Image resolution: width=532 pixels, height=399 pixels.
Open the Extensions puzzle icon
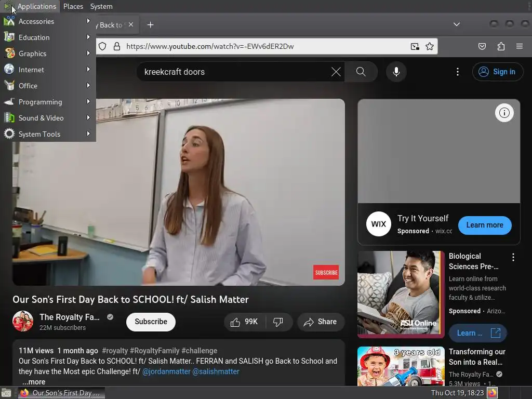tap(501, 46)
